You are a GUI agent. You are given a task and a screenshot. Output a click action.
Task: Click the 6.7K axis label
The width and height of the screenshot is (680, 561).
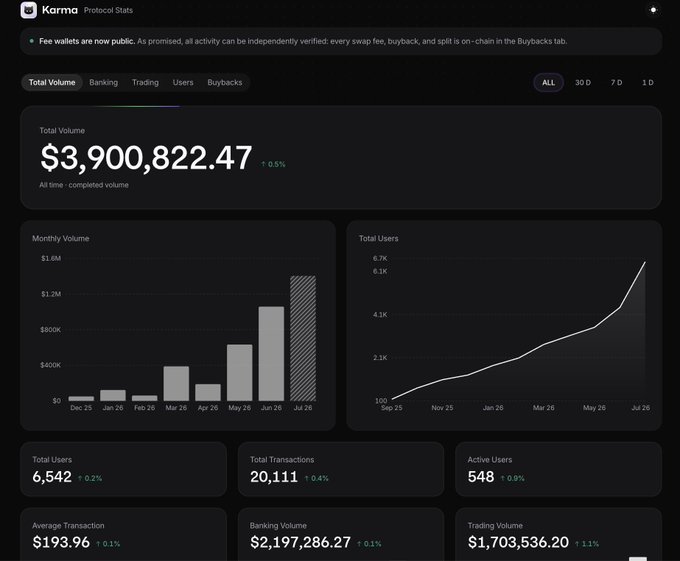[x=380, y=258]
